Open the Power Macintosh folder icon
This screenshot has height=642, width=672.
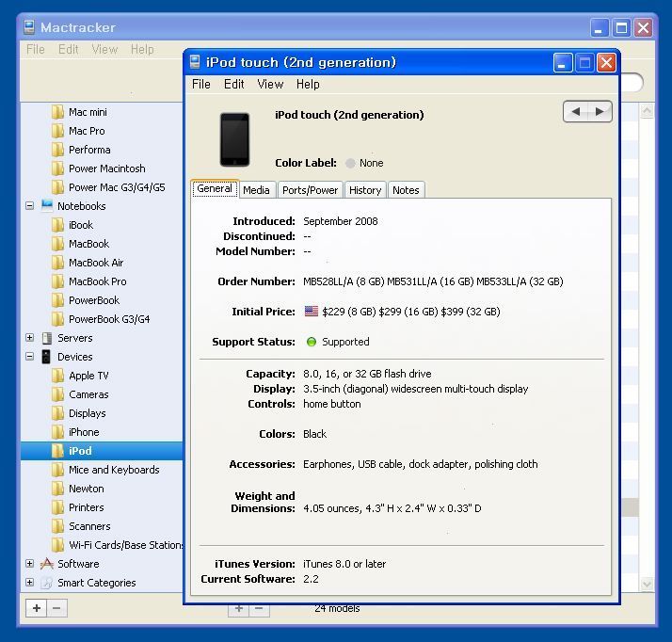coord(57,169)
